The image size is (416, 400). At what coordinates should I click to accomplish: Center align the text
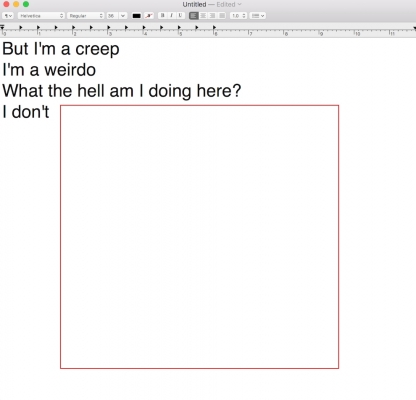click(203, 16)
